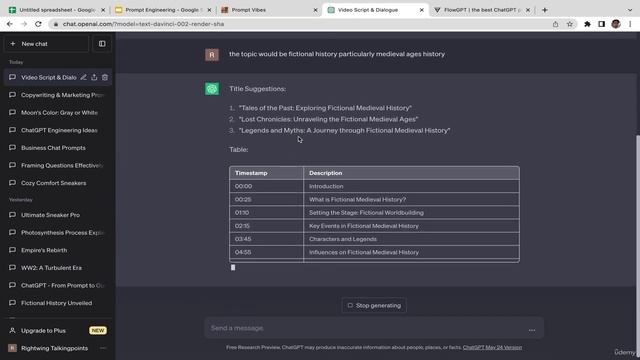This screenshot has width=640, height=360.
Task: Open Ultimate Sneaker Pro chat
Action: [58, 215]
